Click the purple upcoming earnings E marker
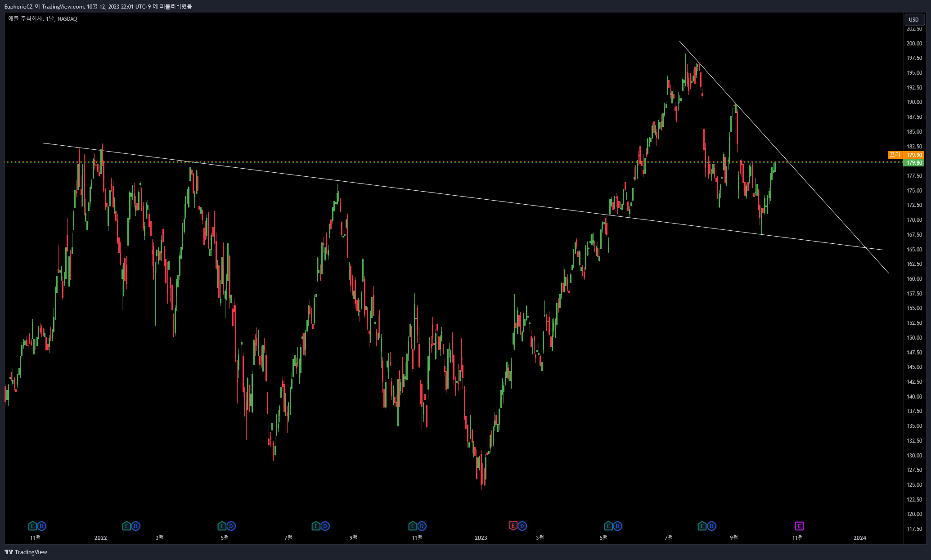This screenshot has width=931, height=560. tap(799, 526)
